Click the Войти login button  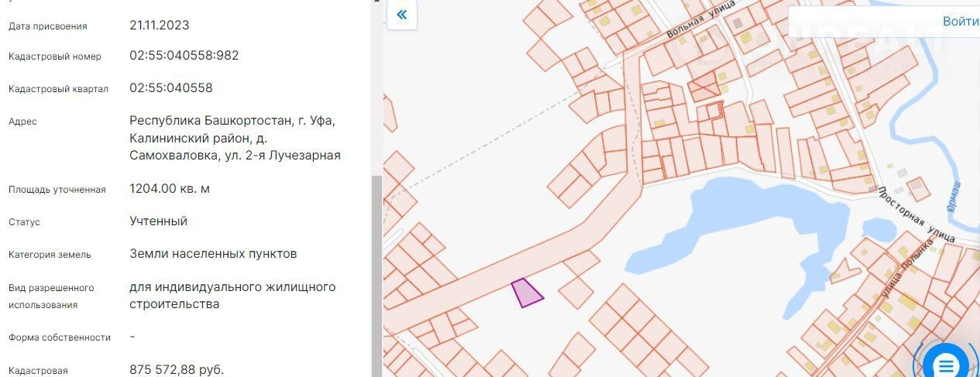(960, 21)
